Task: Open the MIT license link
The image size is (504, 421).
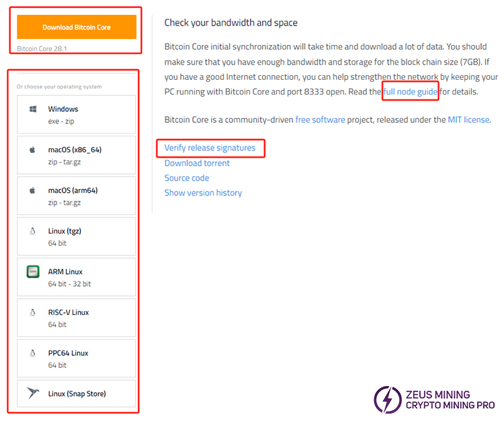Action: [468, 120]
